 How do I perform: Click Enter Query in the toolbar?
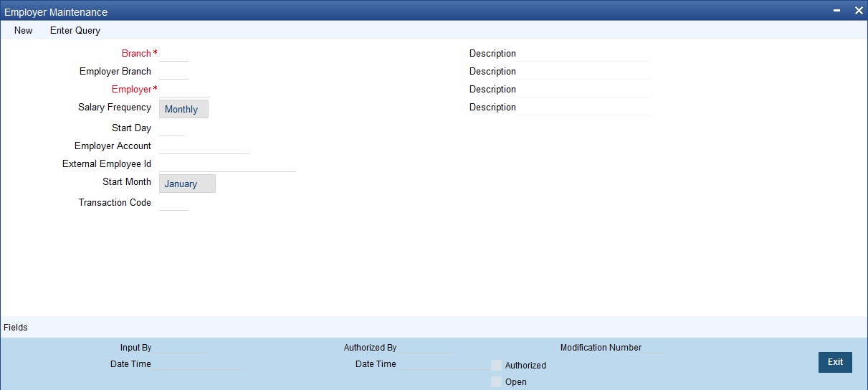click(x=75, y=30)
